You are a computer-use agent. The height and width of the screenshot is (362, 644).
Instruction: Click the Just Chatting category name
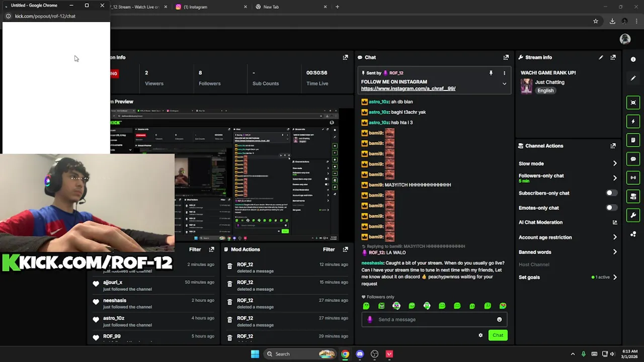[x=549, y=82]
